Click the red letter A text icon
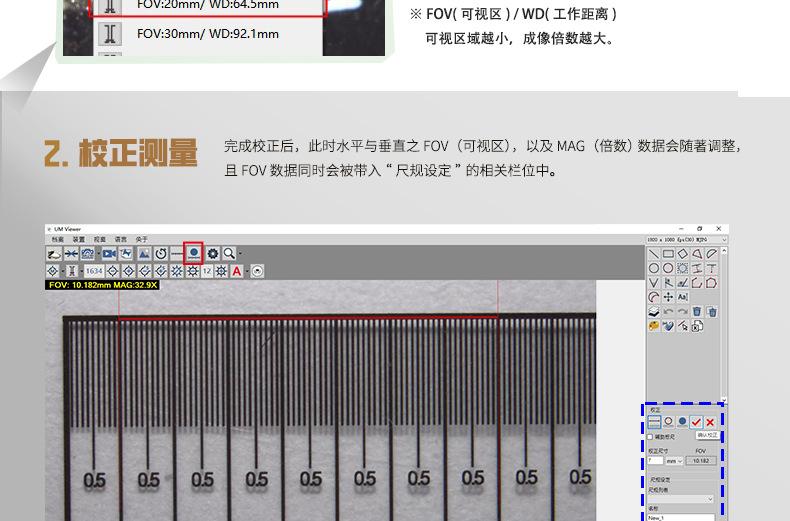Viewport: 790px width, 521px height. pos(237,271)
